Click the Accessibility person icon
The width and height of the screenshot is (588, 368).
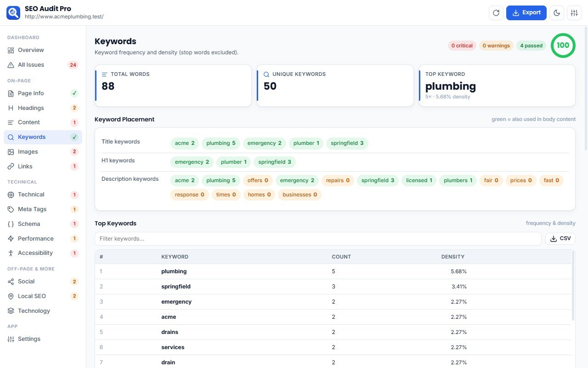click(11, 253)
